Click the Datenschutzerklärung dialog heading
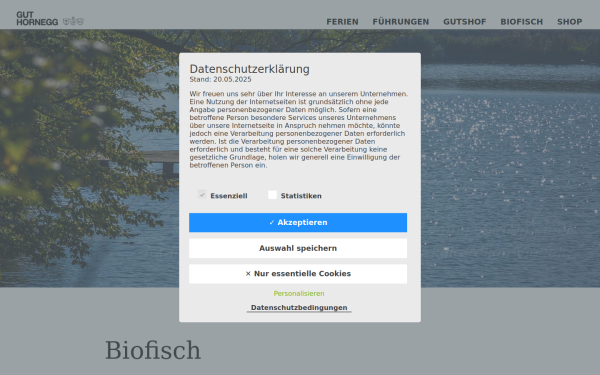The height and width of the screenshot is (375, 600). (x=249, y=69)
